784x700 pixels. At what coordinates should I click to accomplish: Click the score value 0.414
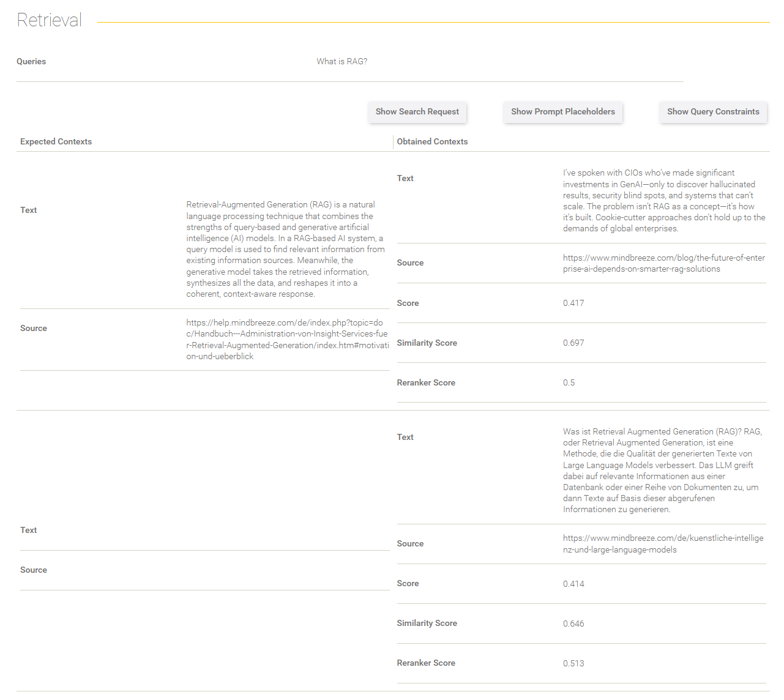[x=573, y=584]
